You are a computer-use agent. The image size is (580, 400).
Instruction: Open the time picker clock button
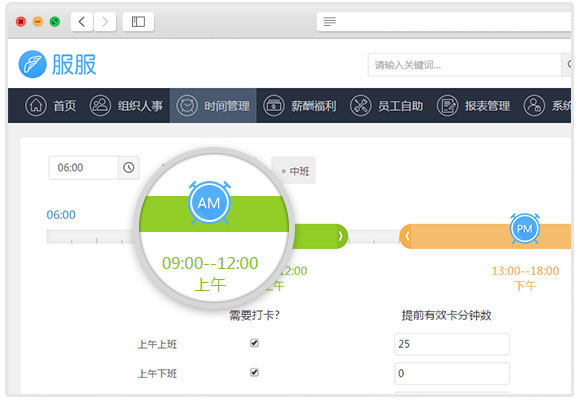(x=129, y=168)
